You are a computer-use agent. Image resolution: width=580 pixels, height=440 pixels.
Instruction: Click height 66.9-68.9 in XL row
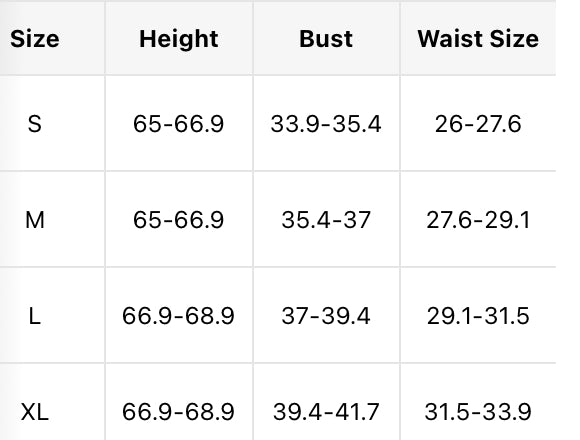click(x=178, y=412)
